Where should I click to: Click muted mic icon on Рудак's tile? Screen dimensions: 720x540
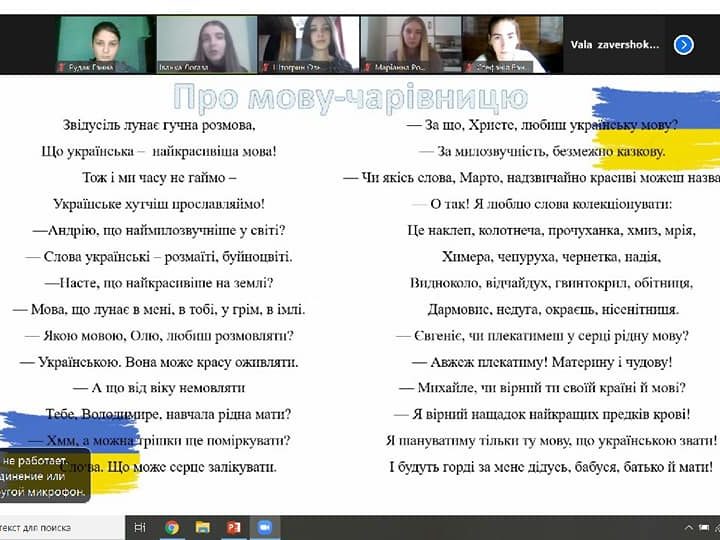[62, 67]
